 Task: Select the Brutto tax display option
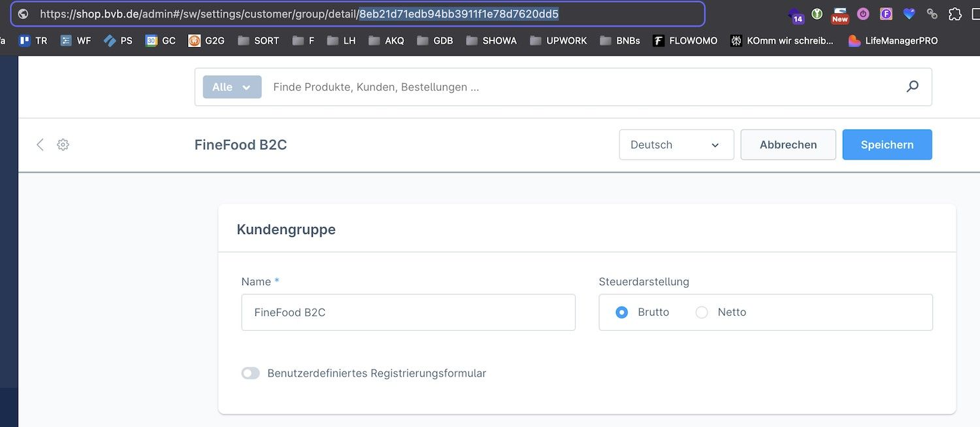622,313
